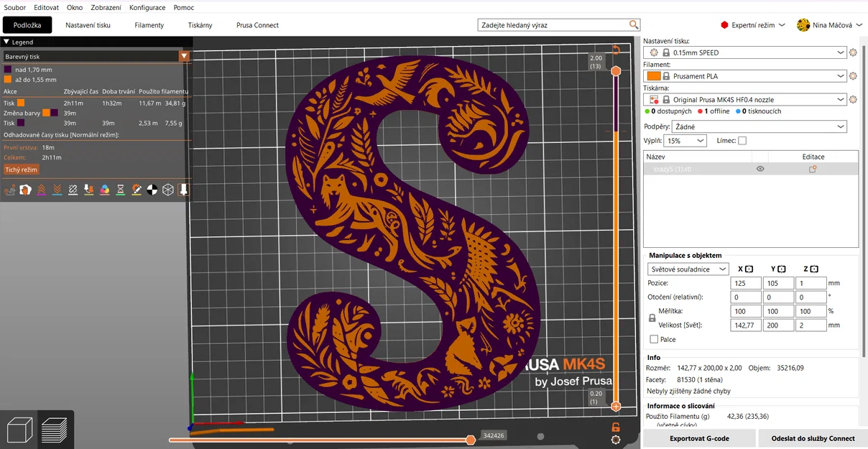The height and width of the screenshot is (449, 868).
Task: Open the Expertní režim mode dropdown
Action: coord(753,25)
